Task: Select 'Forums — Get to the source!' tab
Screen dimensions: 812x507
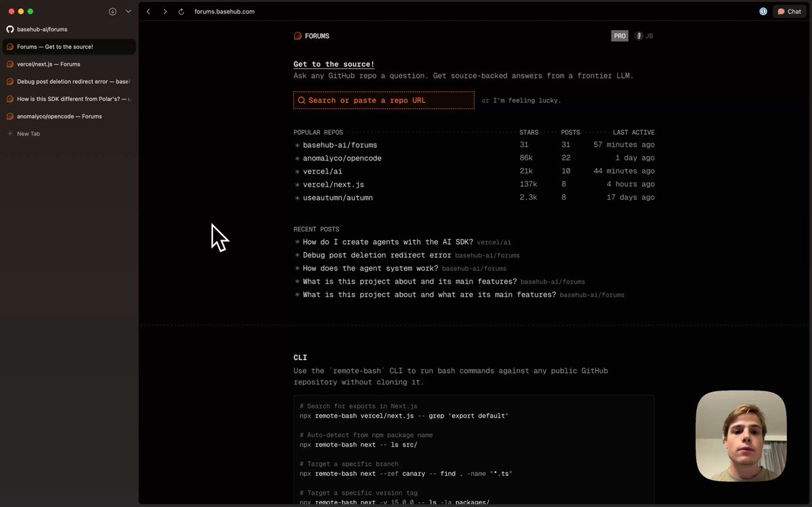Action: pos(69,47)
